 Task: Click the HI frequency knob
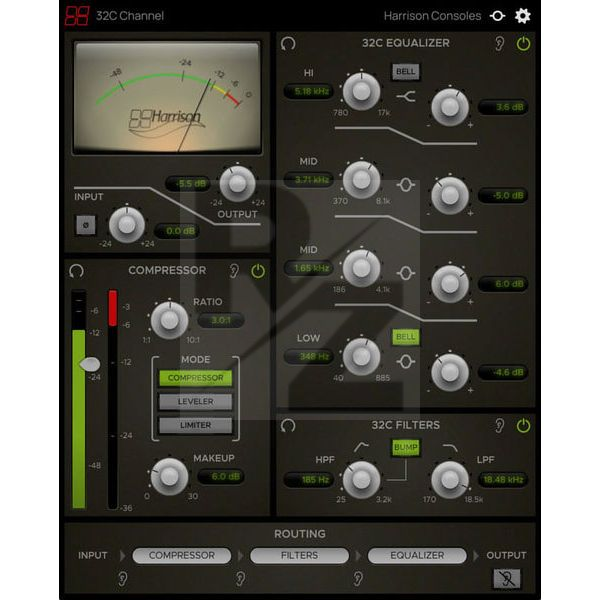click(361, 91)
